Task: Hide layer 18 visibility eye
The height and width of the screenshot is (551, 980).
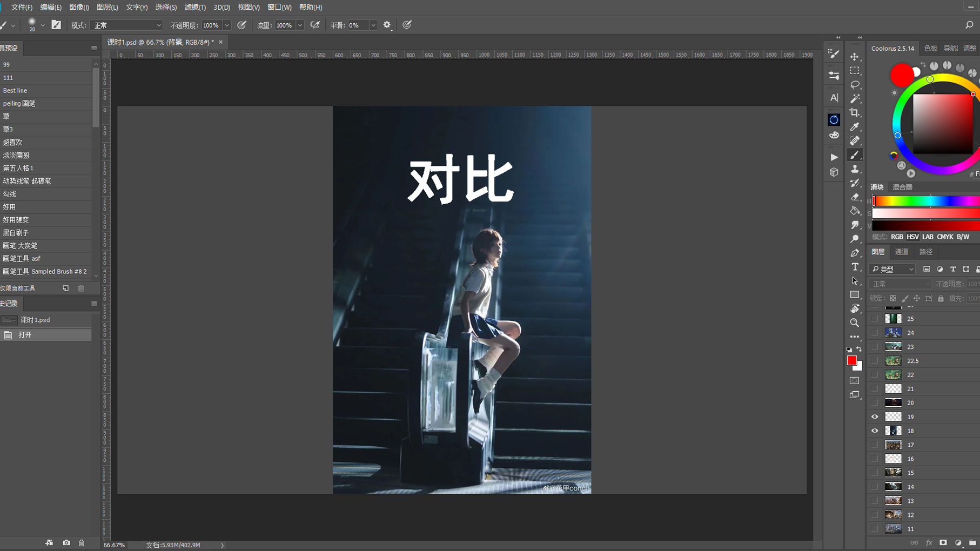Action: coord(875,431)
